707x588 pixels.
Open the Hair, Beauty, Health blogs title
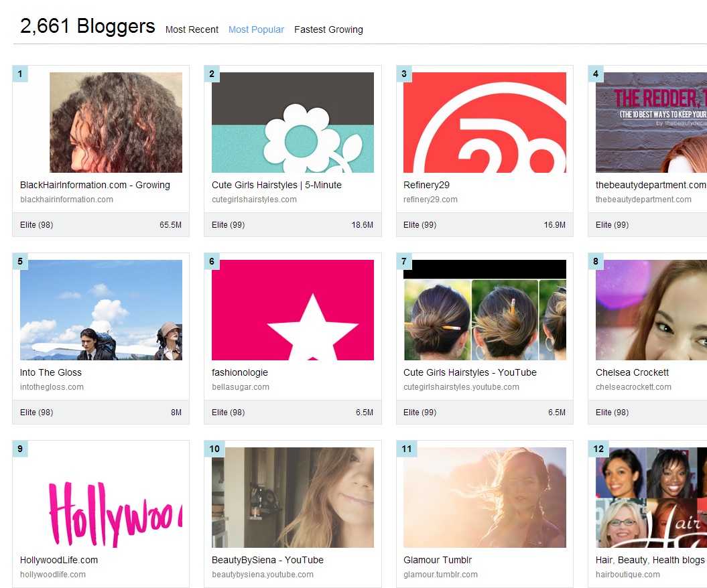[650, 560]
